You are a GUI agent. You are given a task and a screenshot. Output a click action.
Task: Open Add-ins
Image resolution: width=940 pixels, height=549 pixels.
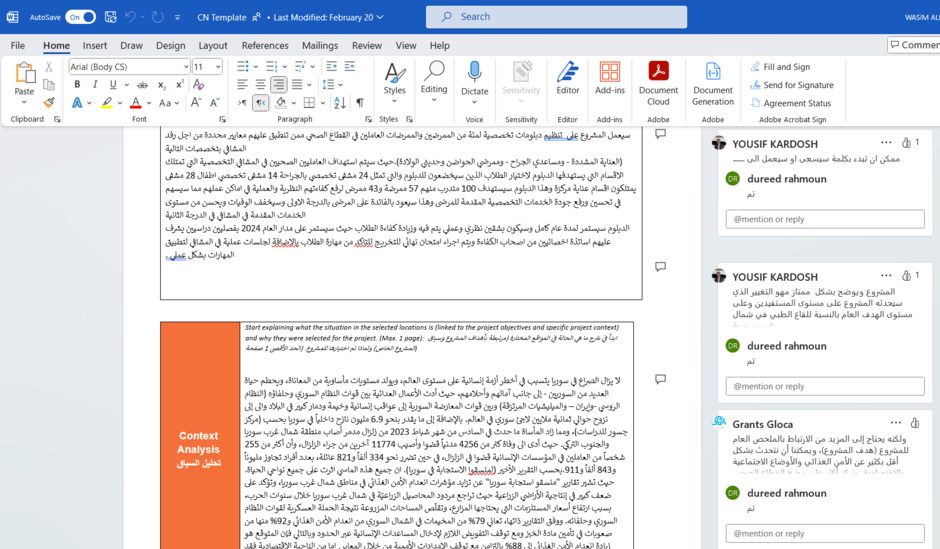(x=610, y=78)
